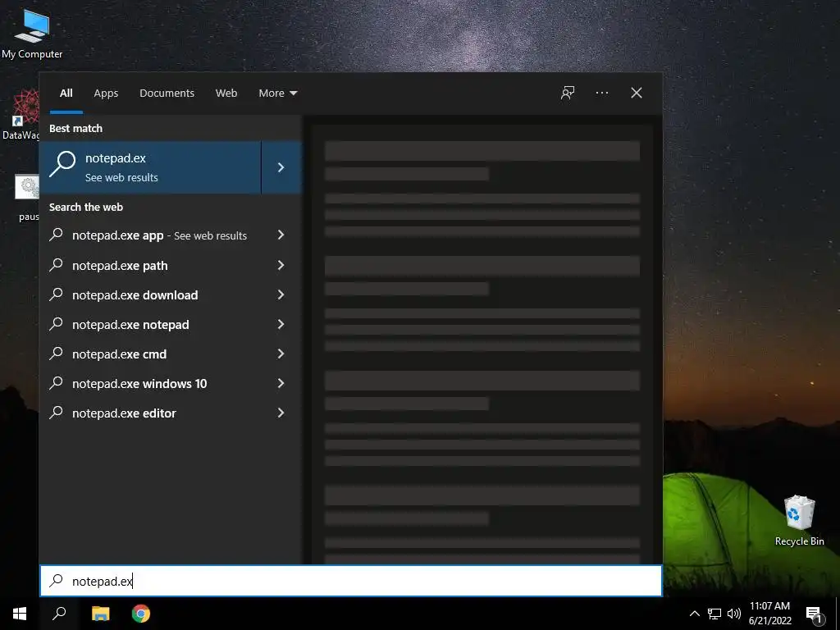Launch Google Chrome from the taskbar
Screen dimensions: 840x630
[x=141, y=614]
